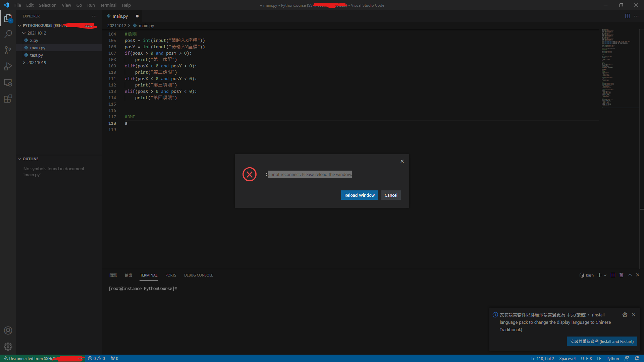Open the Run and Debug view
644x362 pixels.
click(8, 66)
